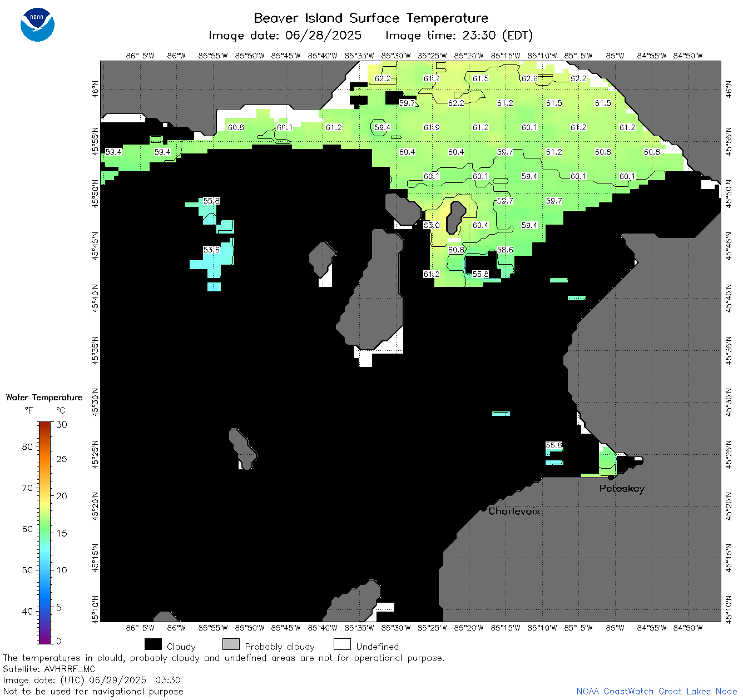Click the temperatures disclaimer sentence in footer

(224, 658)
